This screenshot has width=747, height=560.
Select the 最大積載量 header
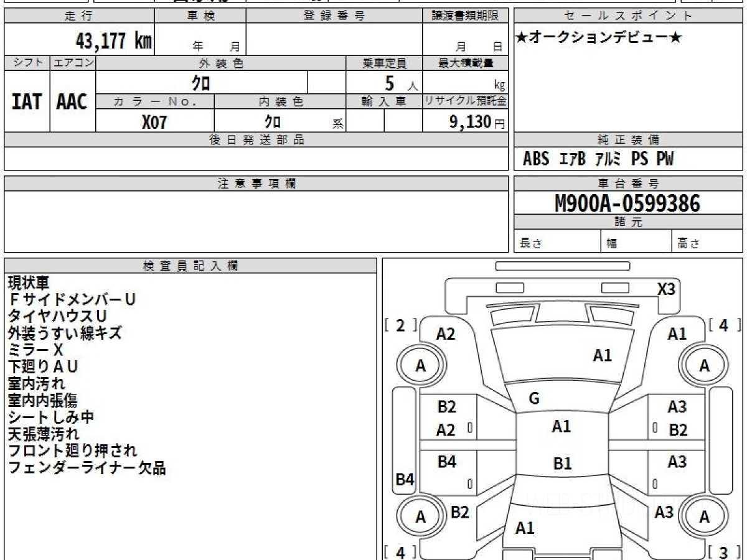465,63
